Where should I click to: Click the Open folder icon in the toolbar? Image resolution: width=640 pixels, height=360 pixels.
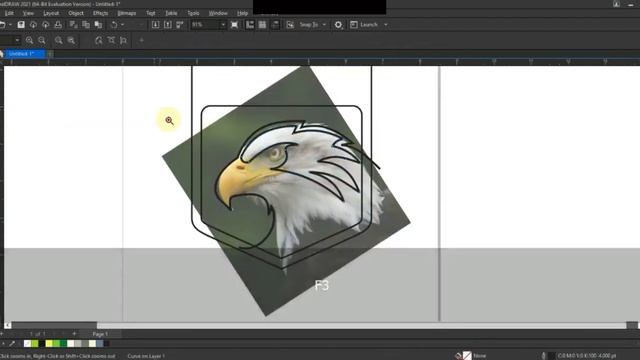pyautogui.click(x=2, y=25)
